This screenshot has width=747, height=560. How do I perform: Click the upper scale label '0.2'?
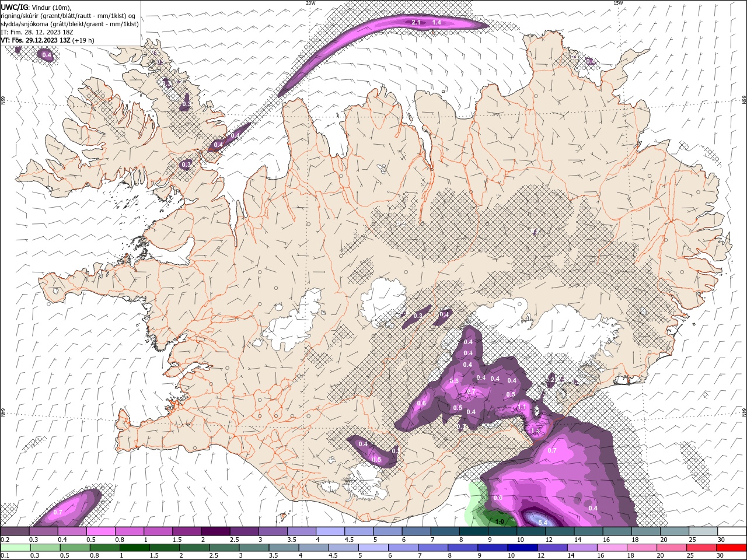5,540
